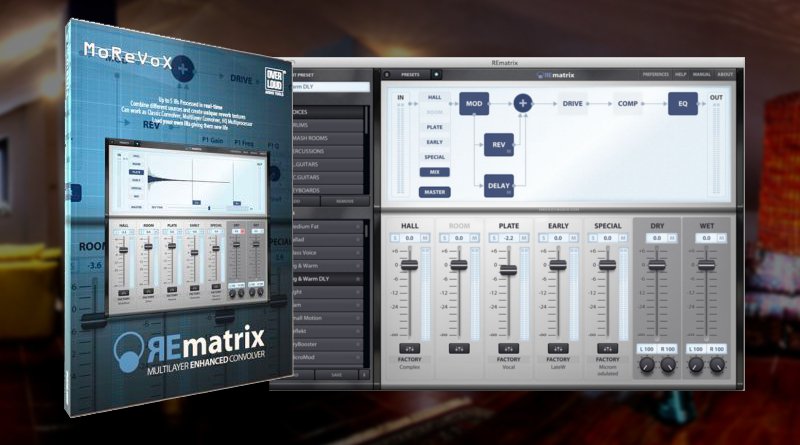Click the HALL gain value field 0.0
Viewport: 800px width, 445px height.
(410, 238)
